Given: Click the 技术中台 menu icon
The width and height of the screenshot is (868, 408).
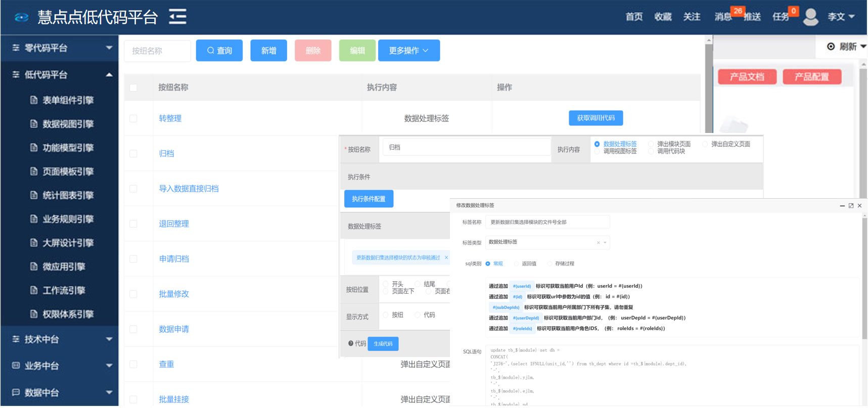Looking at the screenshot, I should click(16, 339).
